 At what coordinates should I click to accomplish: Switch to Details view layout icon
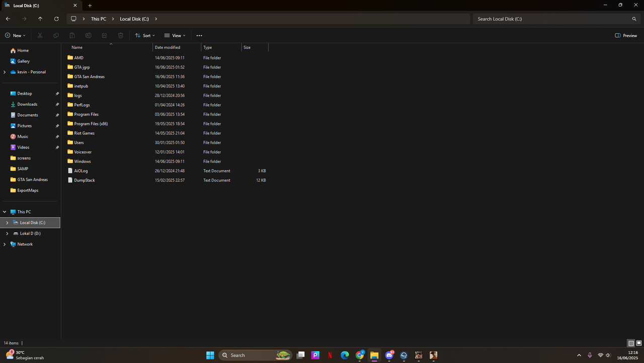click(631, 343)
